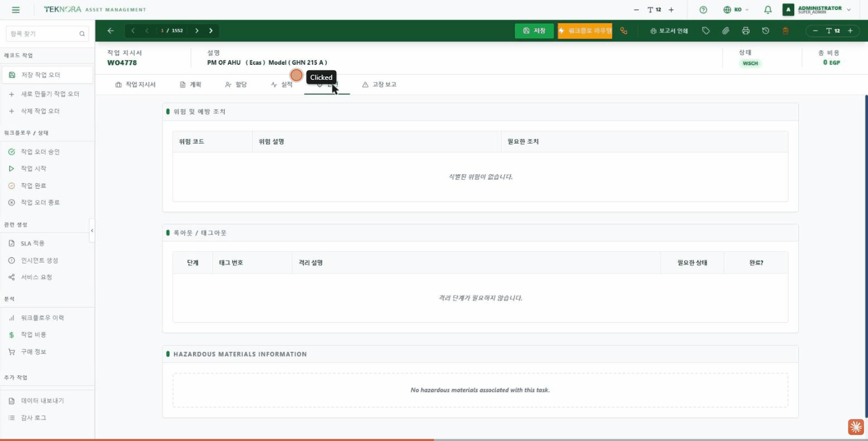Viewport: 868px width, 441px height.
Task: Decrease font size in the green toolbar
Action: [x=816, y=31]
